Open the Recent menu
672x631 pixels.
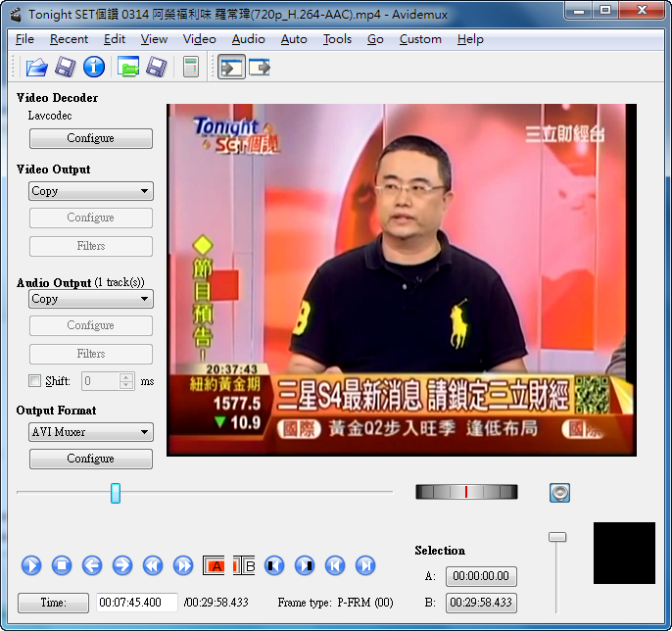[x=69, y=39]
